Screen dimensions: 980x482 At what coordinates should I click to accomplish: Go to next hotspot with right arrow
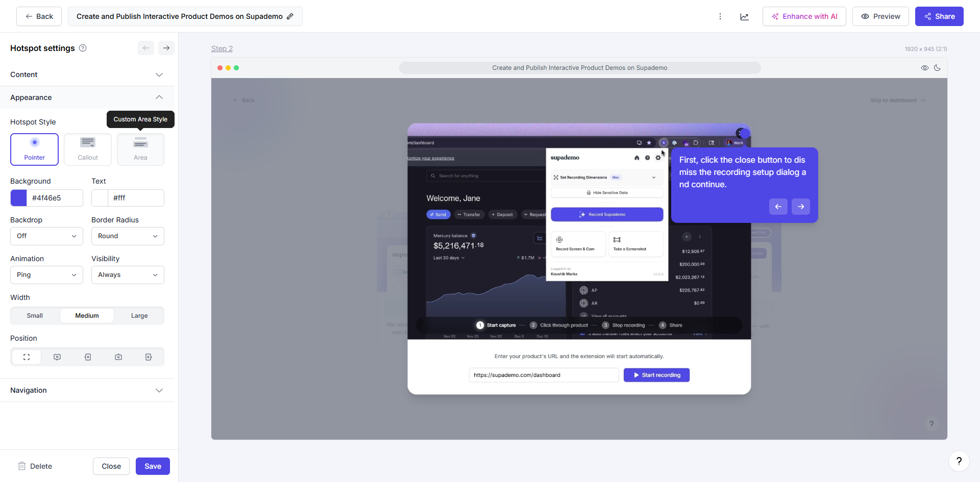click(x=166, y=48)
